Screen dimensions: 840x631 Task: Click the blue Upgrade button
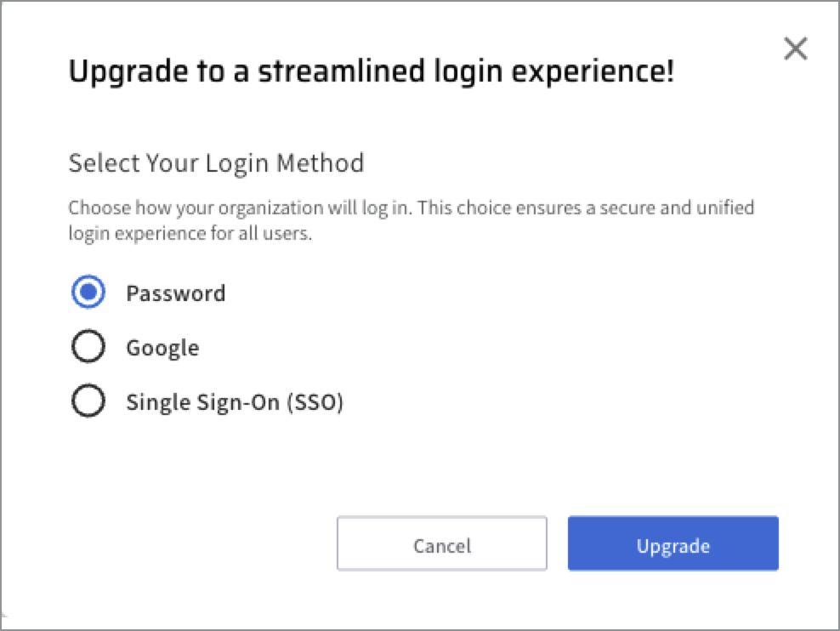click(673, 543)
